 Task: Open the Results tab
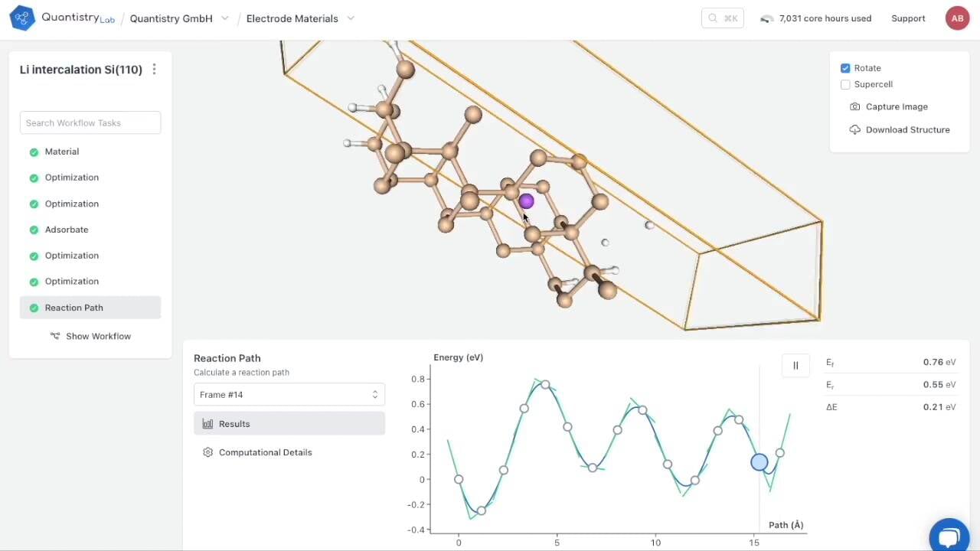289,424
